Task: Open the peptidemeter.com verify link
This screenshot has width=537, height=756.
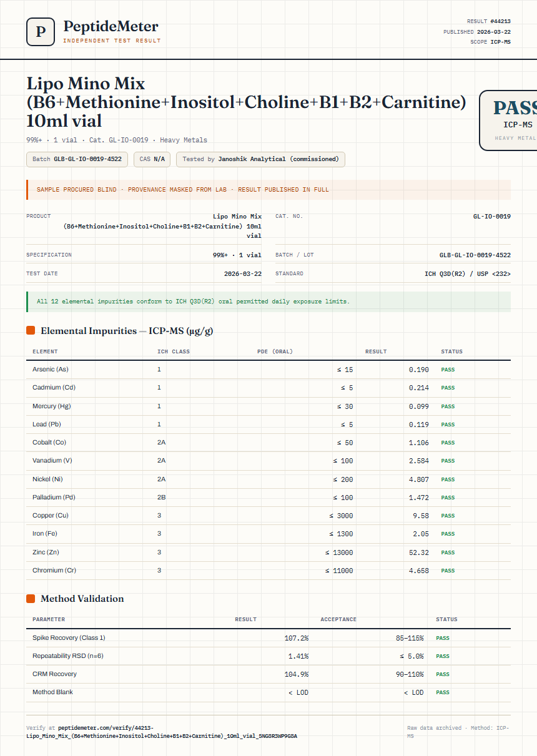Action: [162, 732]
